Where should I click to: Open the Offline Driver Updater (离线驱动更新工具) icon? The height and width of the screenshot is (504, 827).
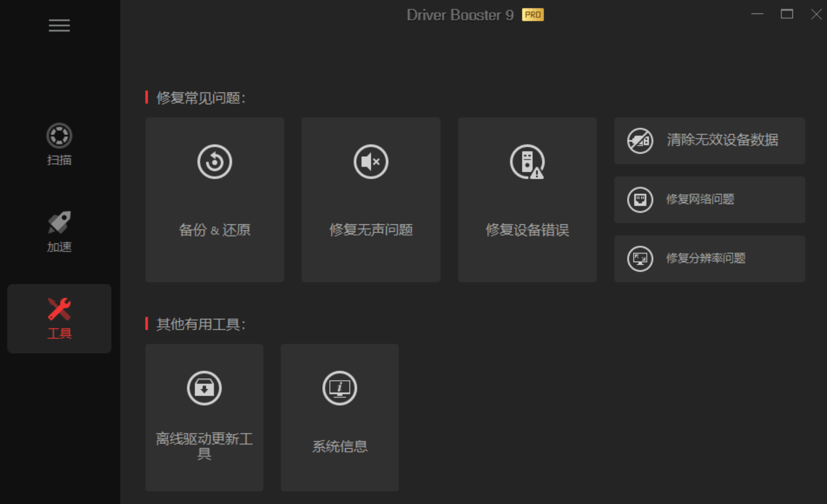[204, 388]
